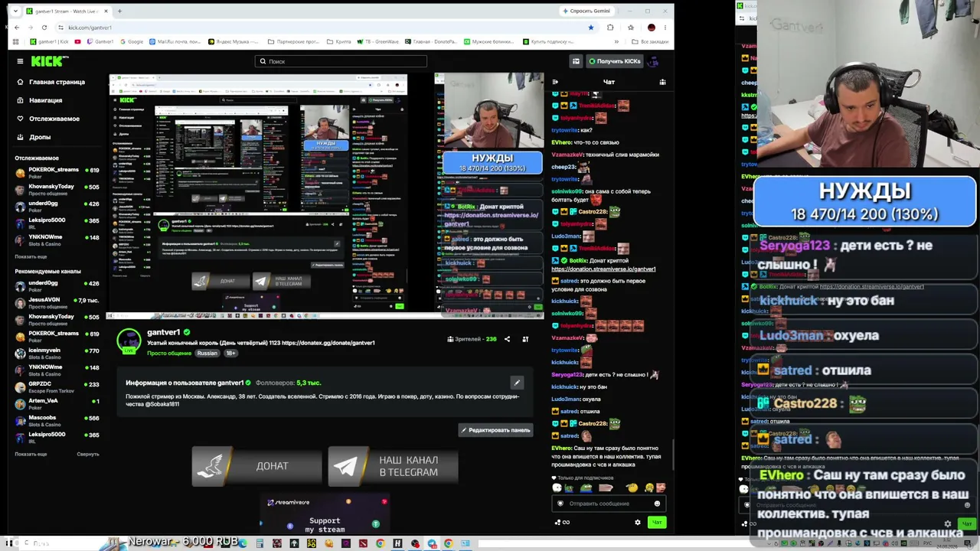980x551 pixels.
Task: Open KhovanskyToday in followed channels
Action: pyautogui.click(x=57, y=189)
